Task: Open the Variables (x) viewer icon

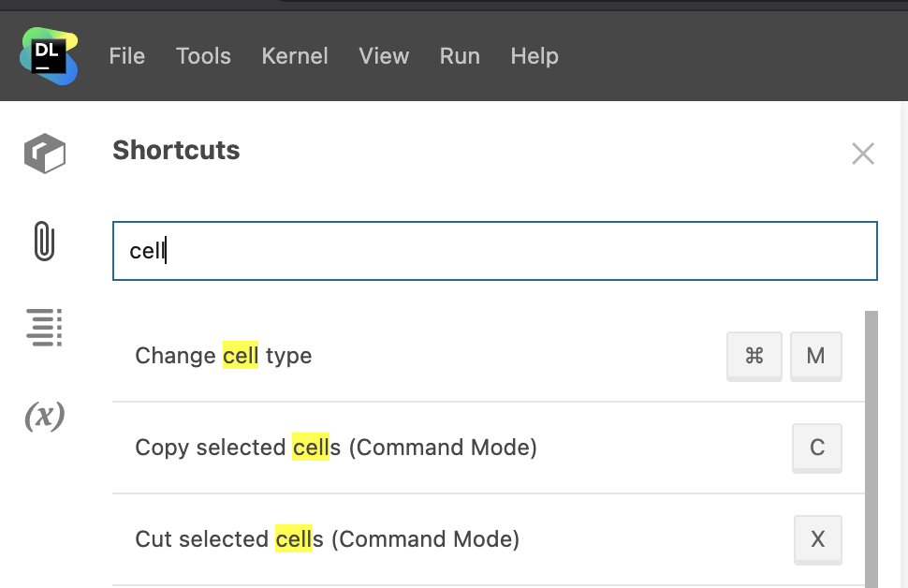Action: pyautogui.click(x=44, y=415)
